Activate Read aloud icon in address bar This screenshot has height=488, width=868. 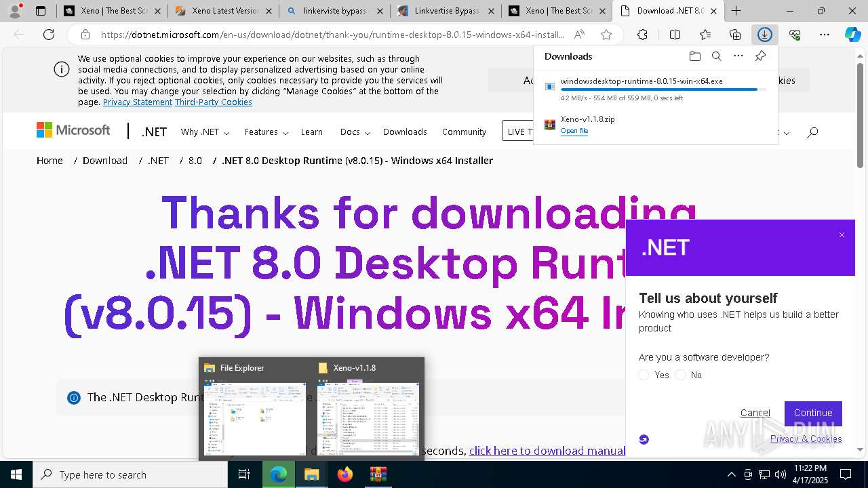pos(579,35)
